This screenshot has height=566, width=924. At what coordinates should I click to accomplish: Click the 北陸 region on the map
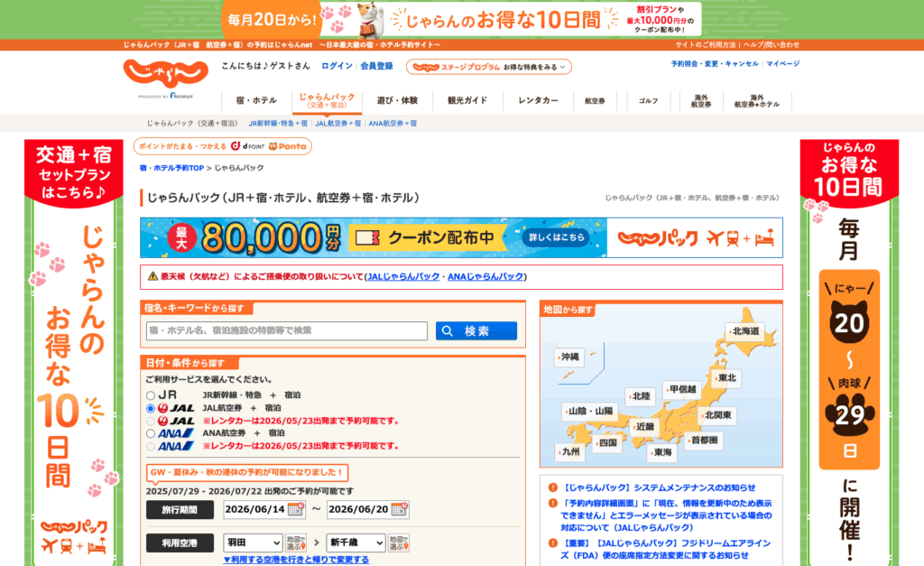click(x=640, y=396)
